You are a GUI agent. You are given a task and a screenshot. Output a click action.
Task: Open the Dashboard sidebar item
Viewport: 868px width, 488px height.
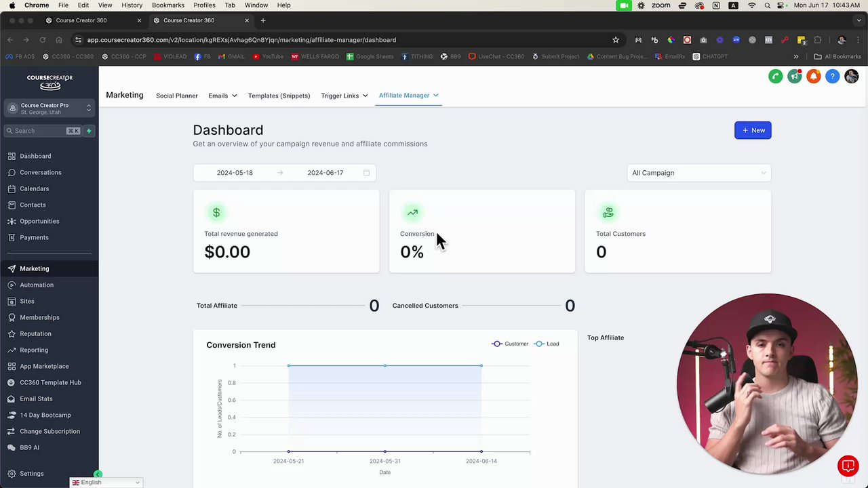tap(35, 156)
